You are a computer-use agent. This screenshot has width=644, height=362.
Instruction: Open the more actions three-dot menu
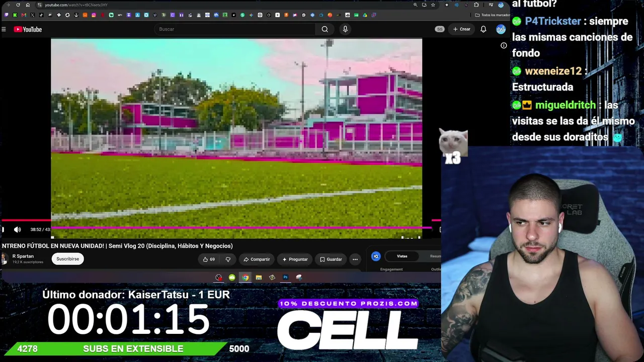[x=355, y=259]
